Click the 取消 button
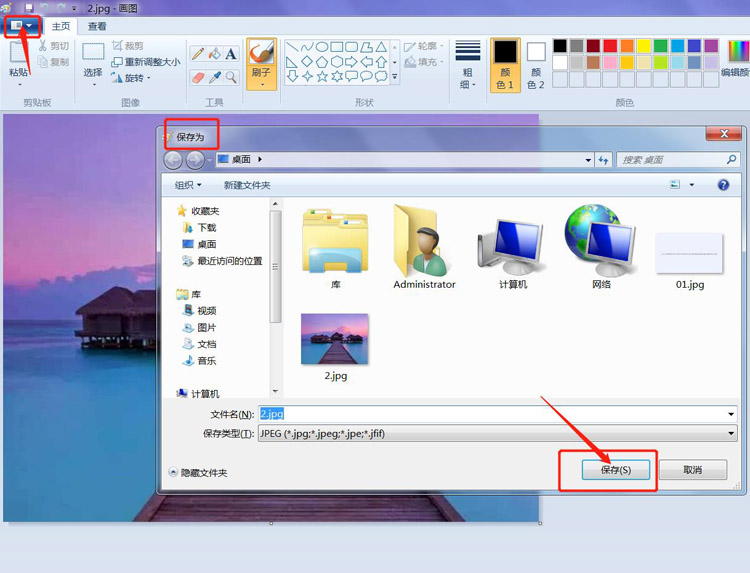The height and width of the screenshot is (573, 750). tap(692, 470)
